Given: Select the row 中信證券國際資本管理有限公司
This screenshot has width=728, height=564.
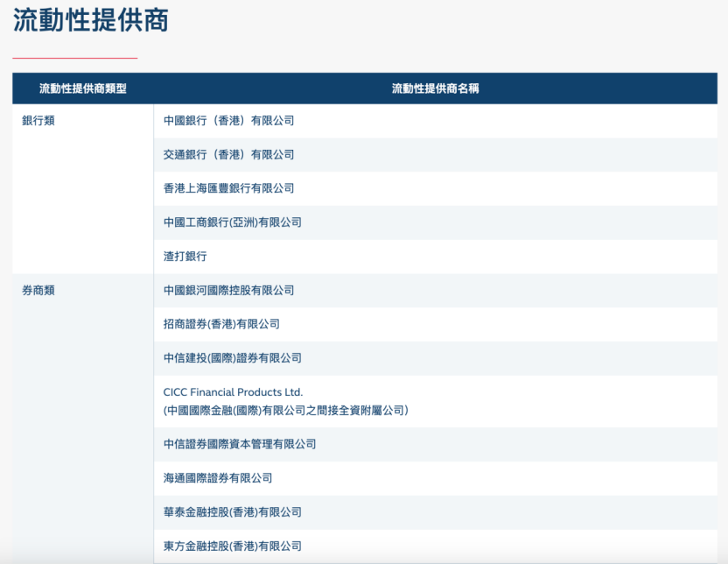Looking at the screenshot, I should tap(436, 444).
